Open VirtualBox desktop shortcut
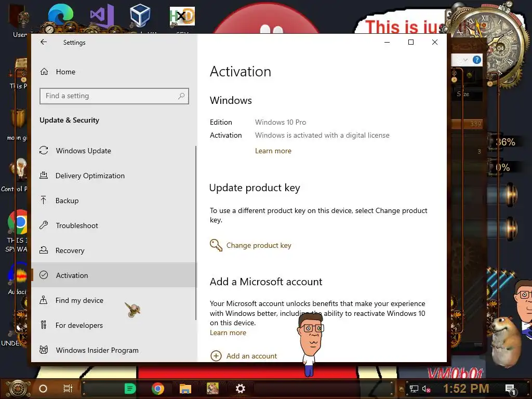The height and width of the screenshot is (399, 532). point(140,15)
